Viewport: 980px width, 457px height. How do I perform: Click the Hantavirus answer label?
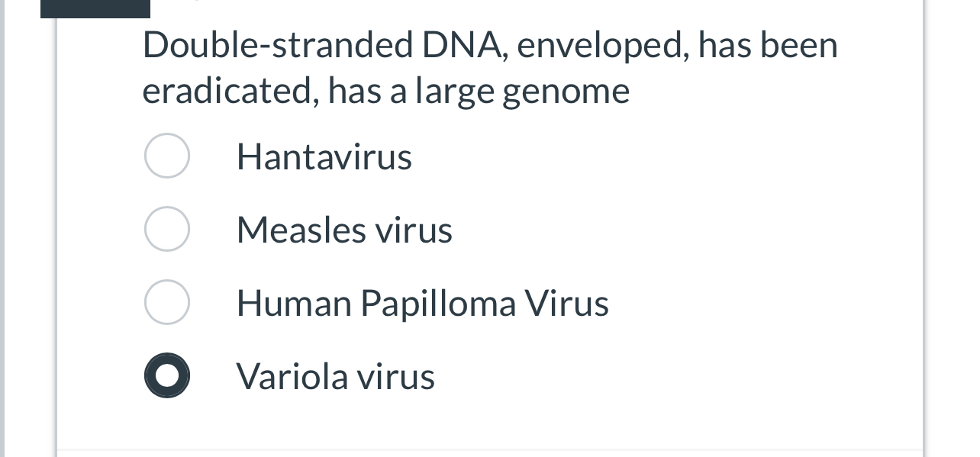tap(324, 156)
